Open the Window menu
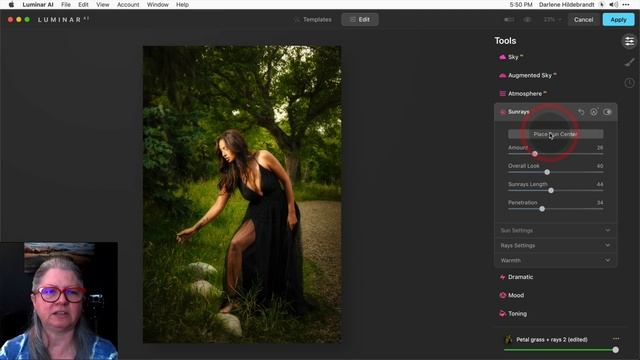Screen dimensions: 640x360 (x=158, y=4)
